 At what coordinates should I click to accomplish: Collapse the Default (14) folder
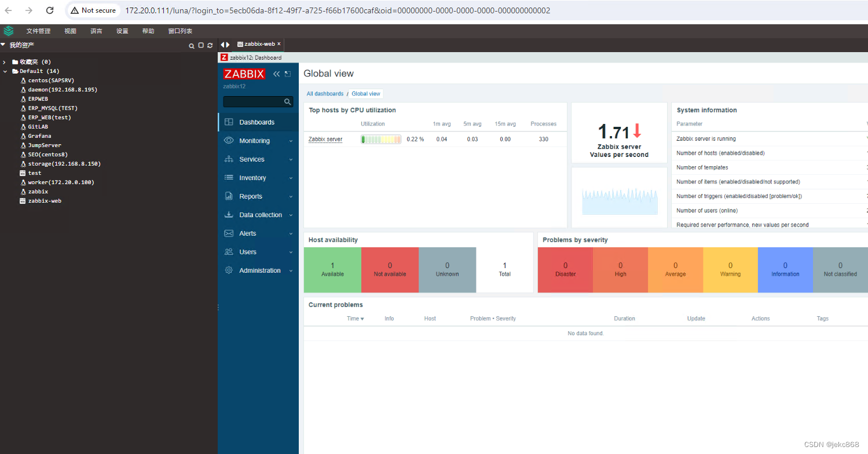coord(5,71)
